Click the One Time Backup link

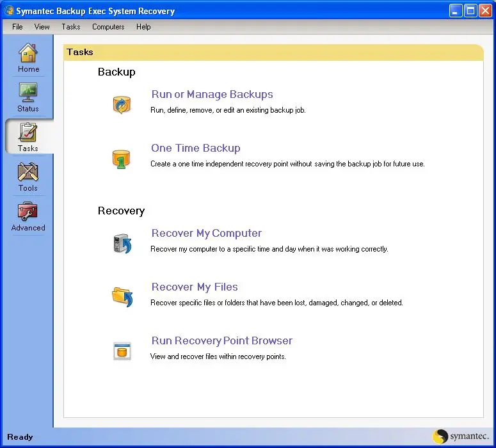pos(195,148)
